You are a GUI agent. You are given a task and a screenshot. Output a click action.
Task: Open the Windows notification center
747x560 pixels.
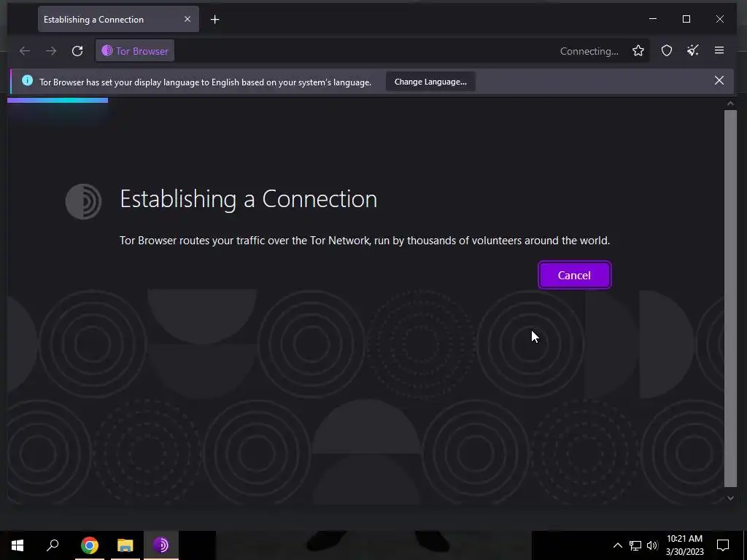pos(723,545)
